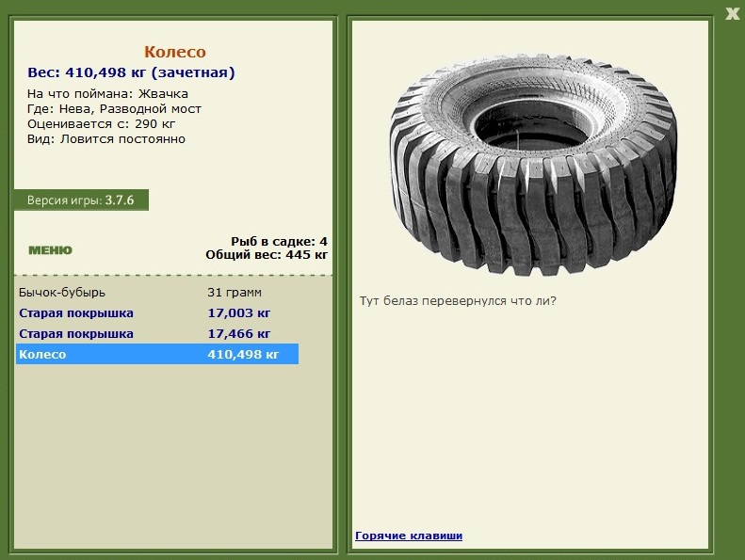Click the Тут белаз перевернулся что ли? caption
Image resolution: width=745 pixels, height=560 pixels.
pyautogui.click(x=458, y=301)
